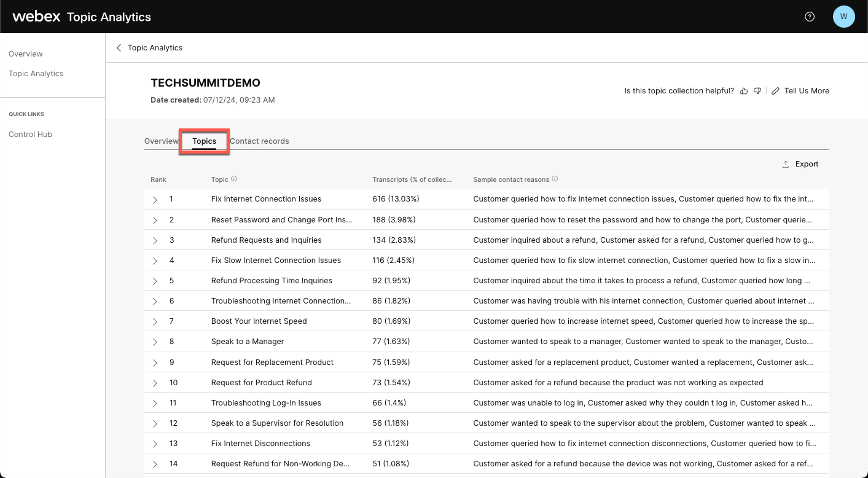Click the Webex logo in header
Image resolution: width=868 pixels, height=478 pixels.
click(x=36, y=17)
